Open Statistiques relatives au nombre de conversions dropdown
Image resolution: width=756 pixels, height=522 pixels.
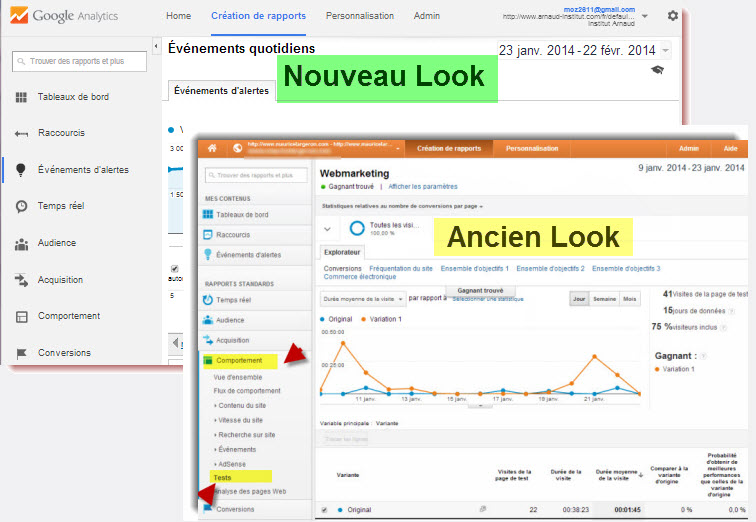pyautogui.click(x=402, y=206)
